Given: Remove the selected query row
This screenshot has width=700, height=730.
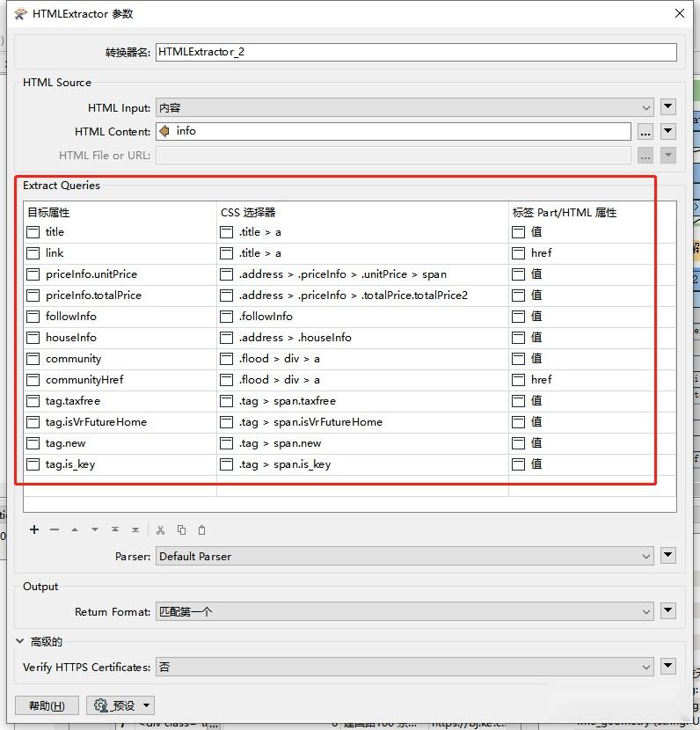Looking at the screenshot, I should pos(55,529).
